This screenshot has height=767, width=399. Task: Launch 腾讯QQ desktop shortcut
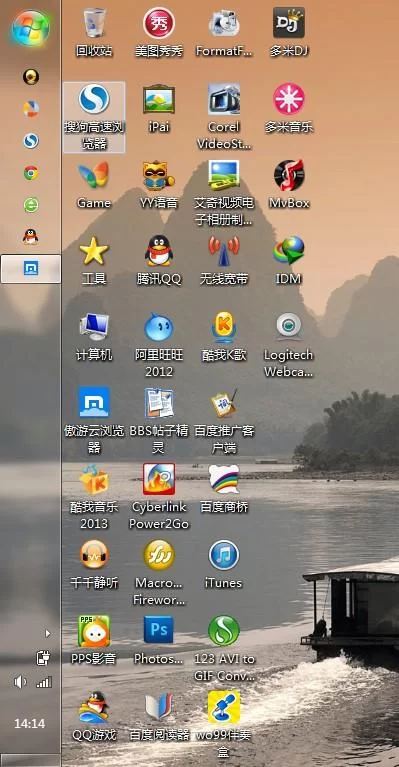pos(158,261)
